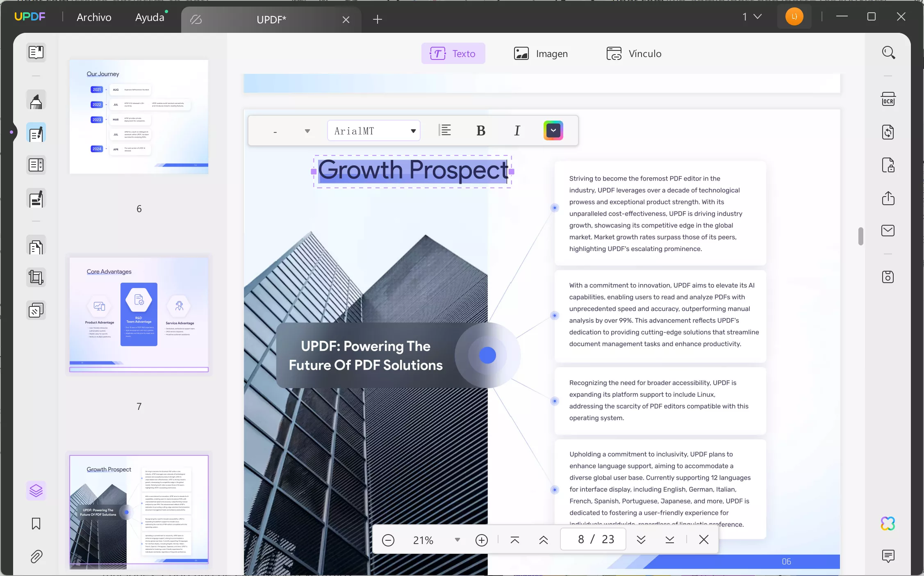Jump to the first page
The width and height of the screenshot is (924, 576).
pos(515,540)
